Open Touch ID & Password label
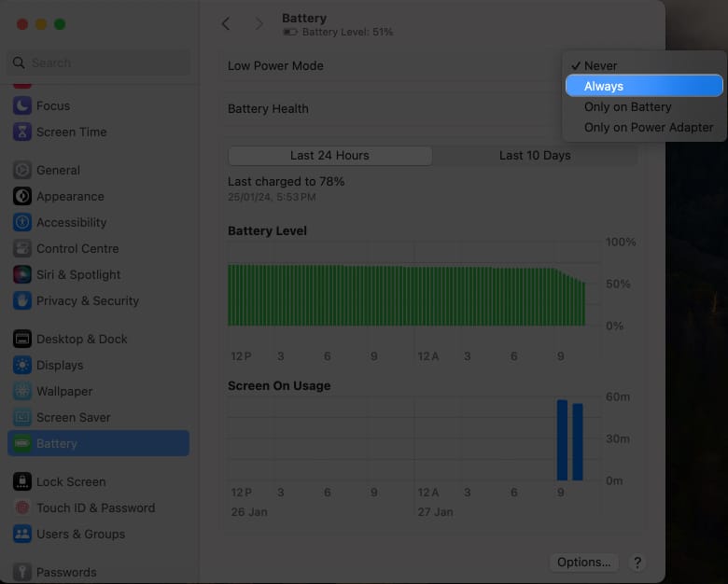Image resolution: width=728 pixels, height=584 pixels. click(x=95, y=508)
